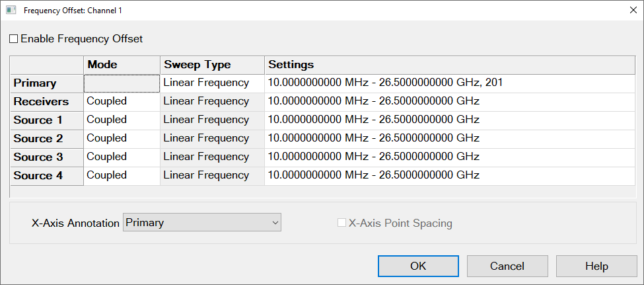Click Source 2 Coupled mode cell
Viewport: 644px width, 285px height.
pos(122,139)
